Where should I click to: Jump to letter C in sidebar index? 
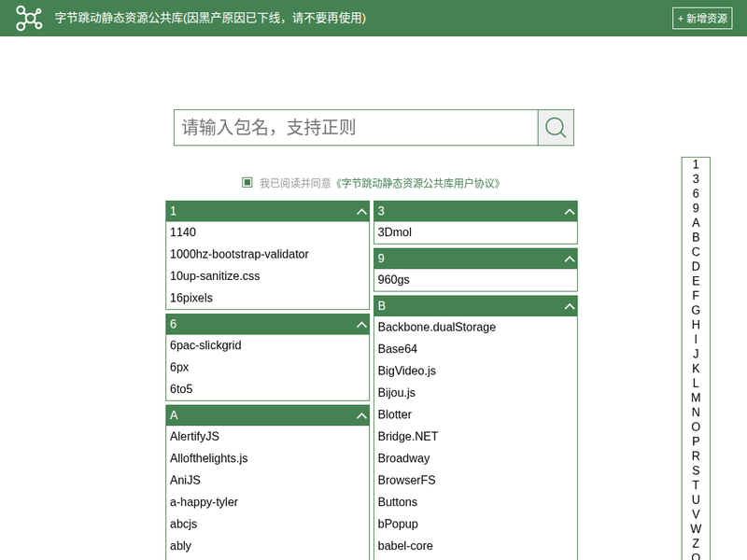tap(696, 252)
